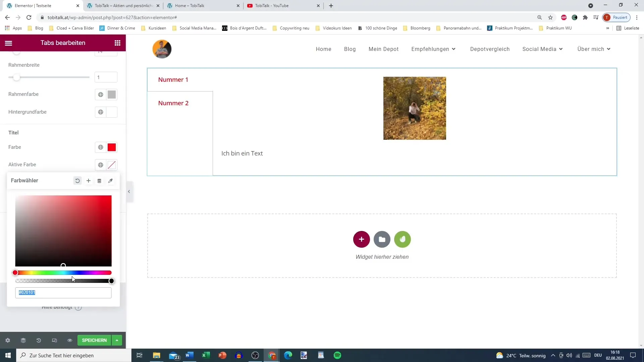Preview changes with the eye icon

pyautogui.click(x=70, y=340)
